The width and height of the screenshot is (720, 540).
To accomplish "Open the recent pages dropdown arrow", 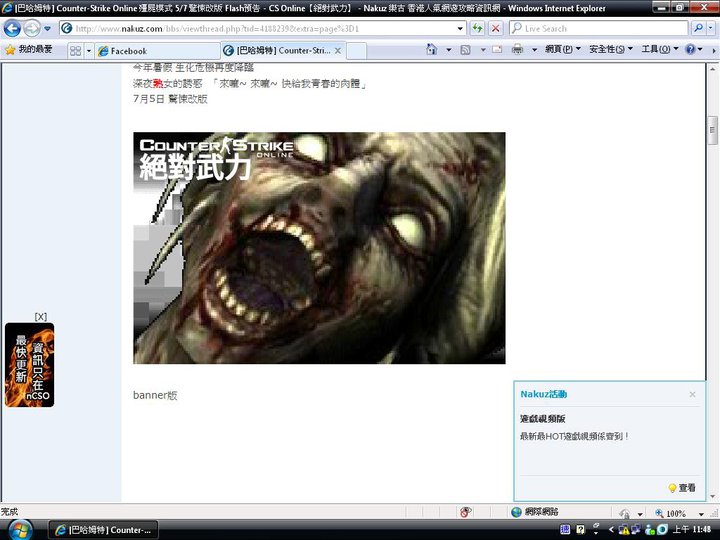I will [47, 28].
